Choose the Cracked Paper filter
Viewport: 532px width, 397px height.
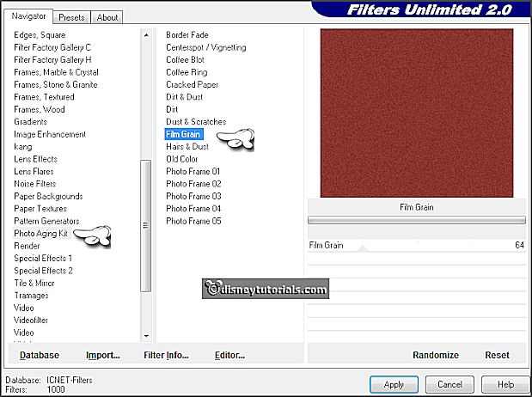coord(192,84)
